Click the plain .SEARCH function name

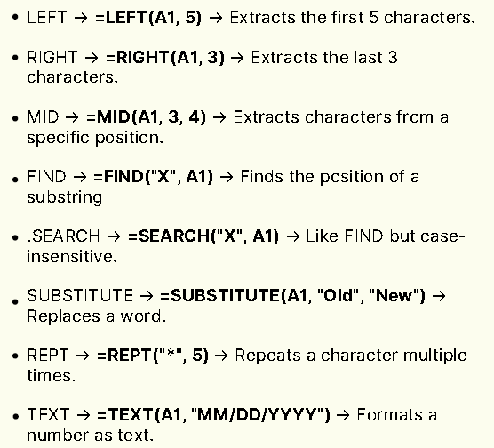tap(63, 236)
